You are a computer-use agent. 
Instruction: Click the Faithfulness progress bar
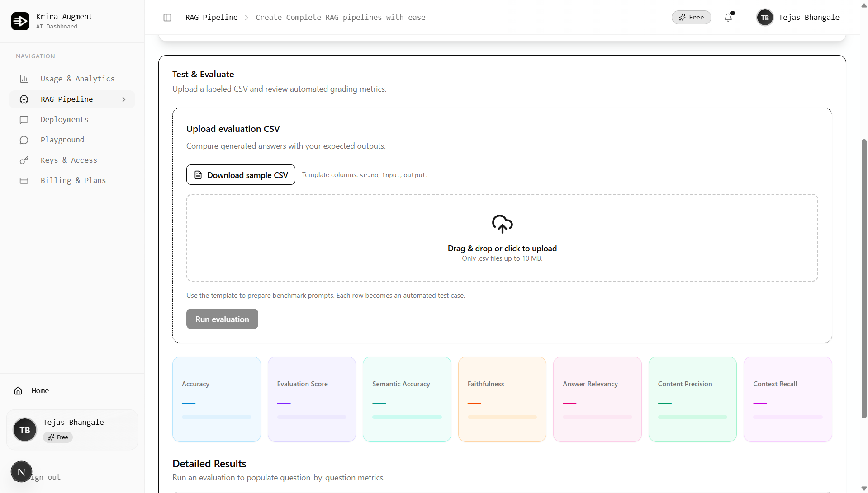click(502, 417)
